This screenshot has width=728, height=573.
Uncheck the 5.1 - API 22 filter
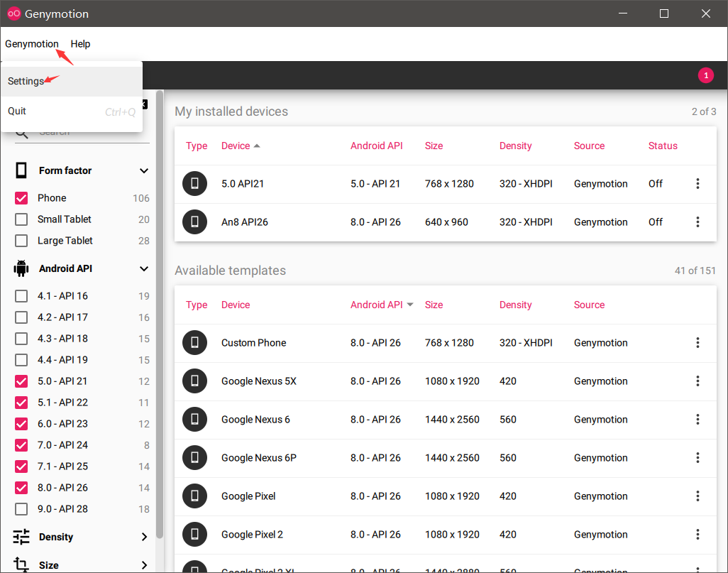point(21,403)
